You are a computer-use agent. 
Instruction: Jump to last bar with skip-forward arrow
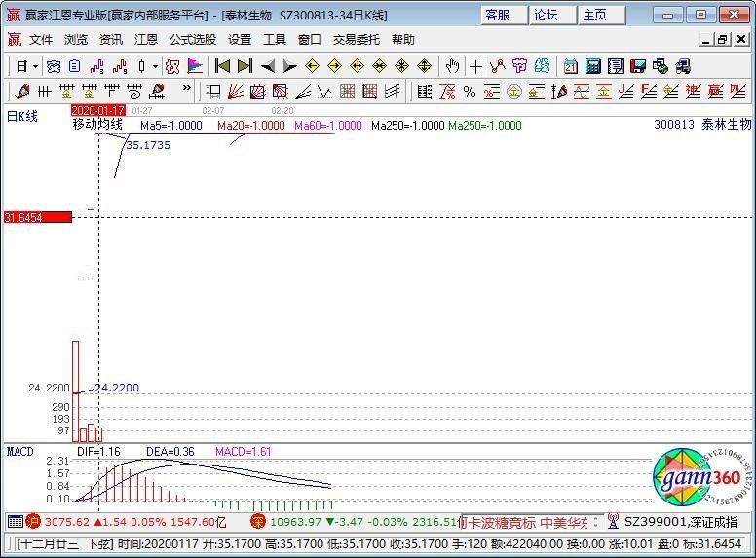(x=245, y=66)
